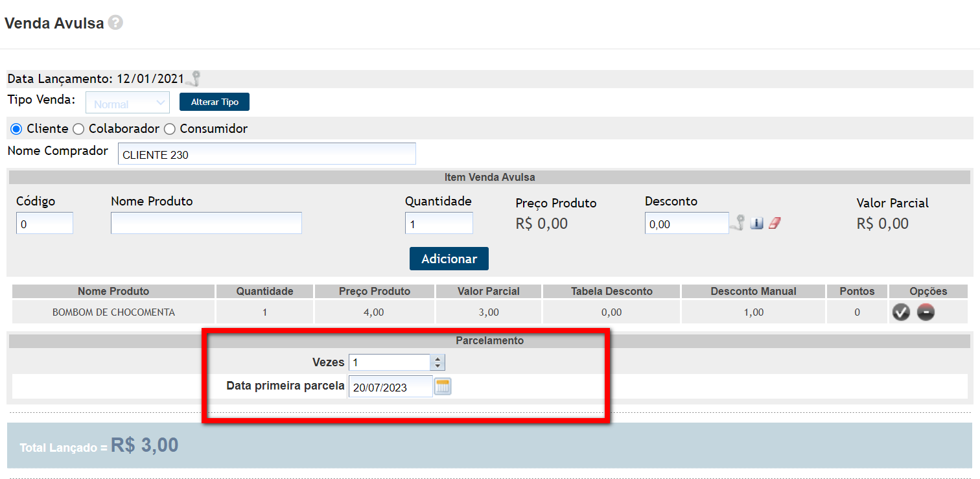Select the Cliente radio button

(x=17, y=129)
